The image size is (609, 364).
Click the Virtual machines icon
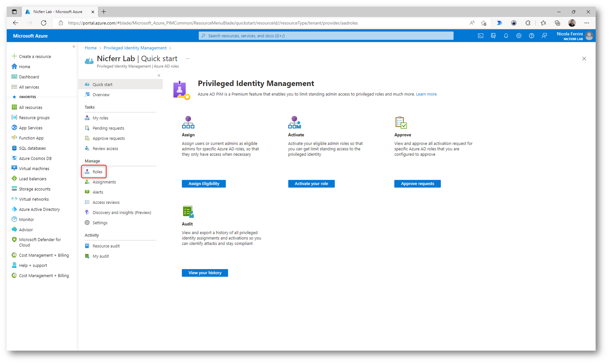click(x=14, y=168)
